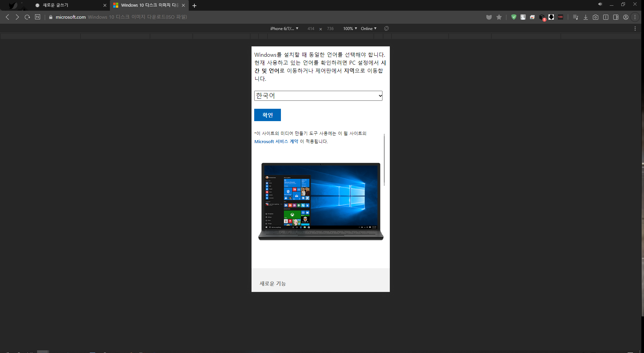644x353 pixels.
Task: Click the gray mask-shaped icon beside the star
Action: (x=489, y=17)
